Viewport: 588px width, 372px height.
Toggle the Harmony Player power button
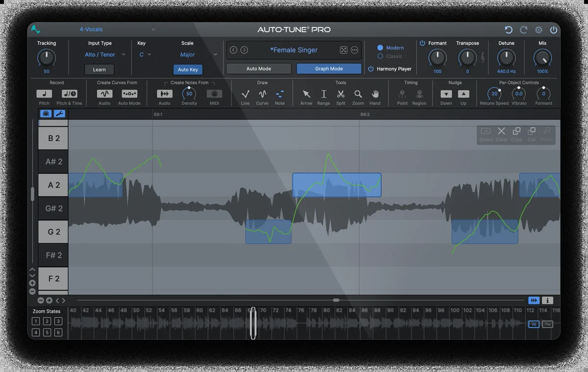[x=371, y=69]
